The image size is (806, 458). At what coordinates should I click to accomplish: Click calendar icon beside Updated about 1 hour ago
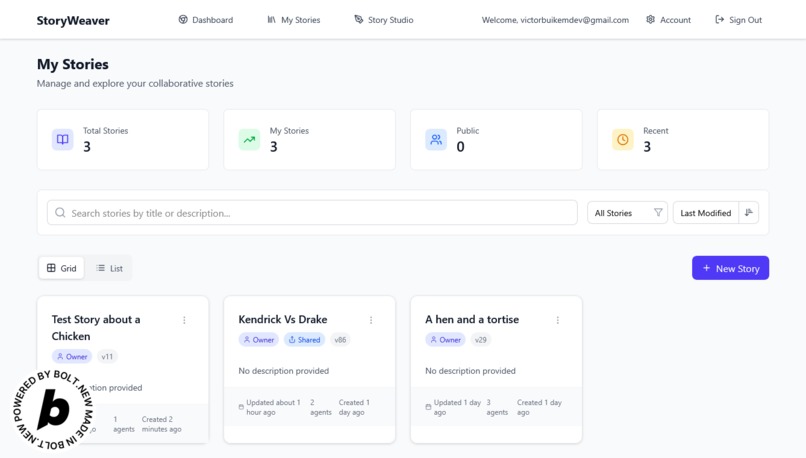(241, 407)
